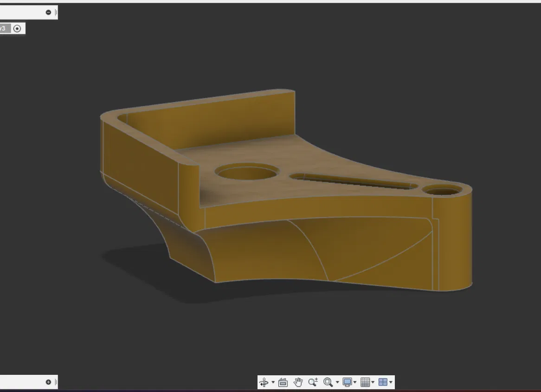Select the large circular hole on the model
Image resolution: width=541 pixels, height=392 pixels.
click(x=247, y=172)
